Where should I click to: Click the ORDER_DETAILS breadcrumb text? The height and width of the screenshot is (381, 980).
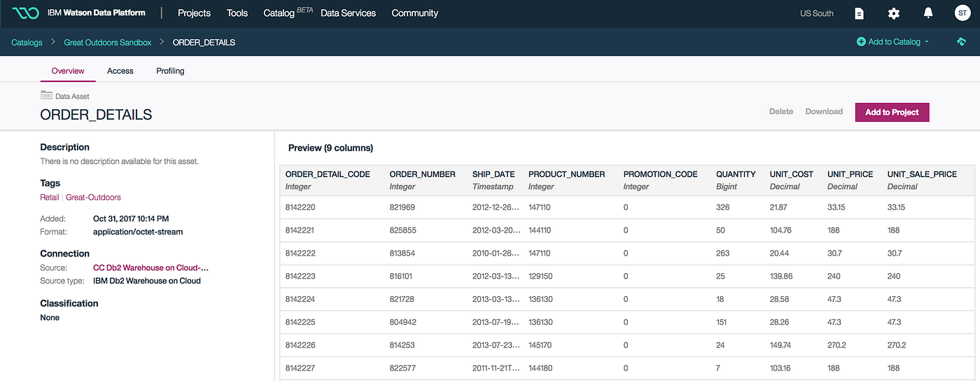point(204,42)
